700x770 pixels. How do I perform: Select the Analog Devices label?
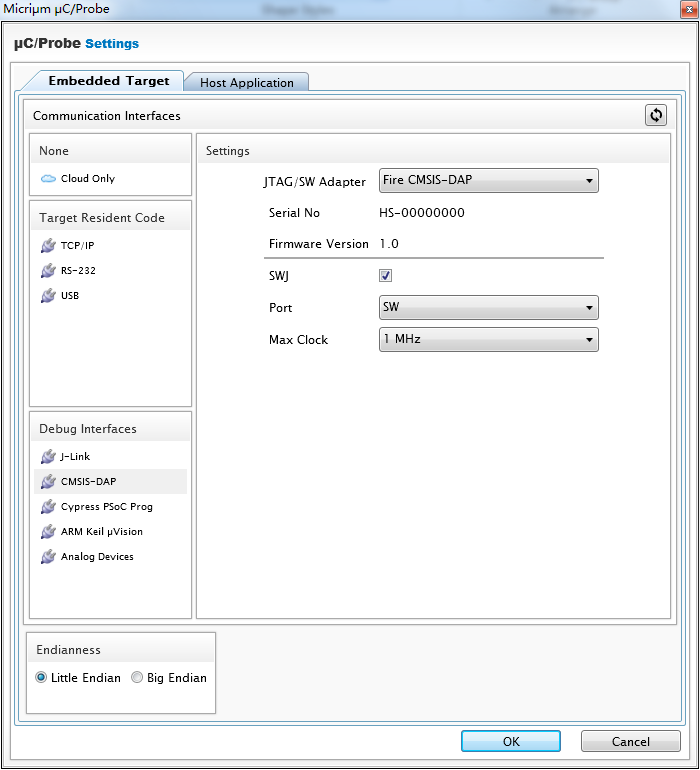[97, 557]
